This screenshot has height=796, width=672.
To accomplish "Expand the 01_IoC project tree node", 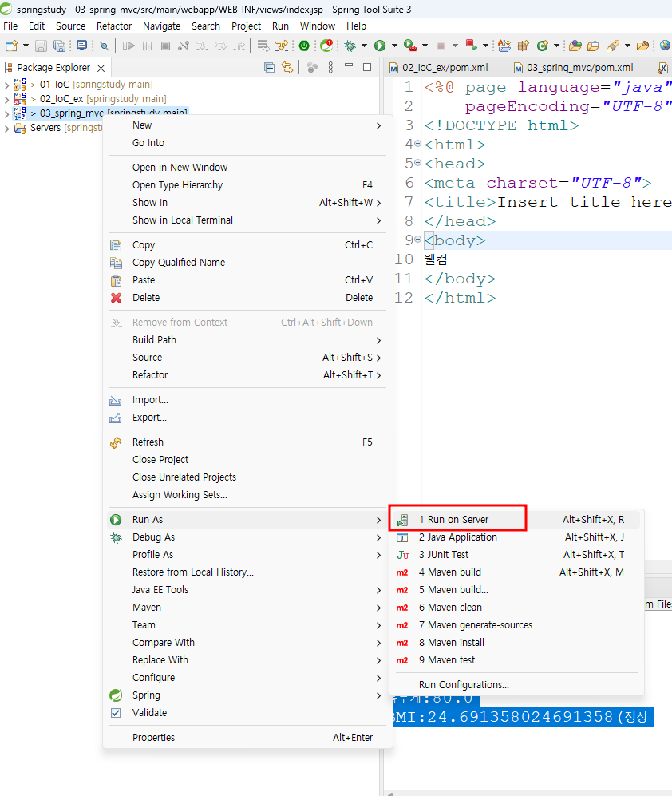I will [x=6, y=85].
